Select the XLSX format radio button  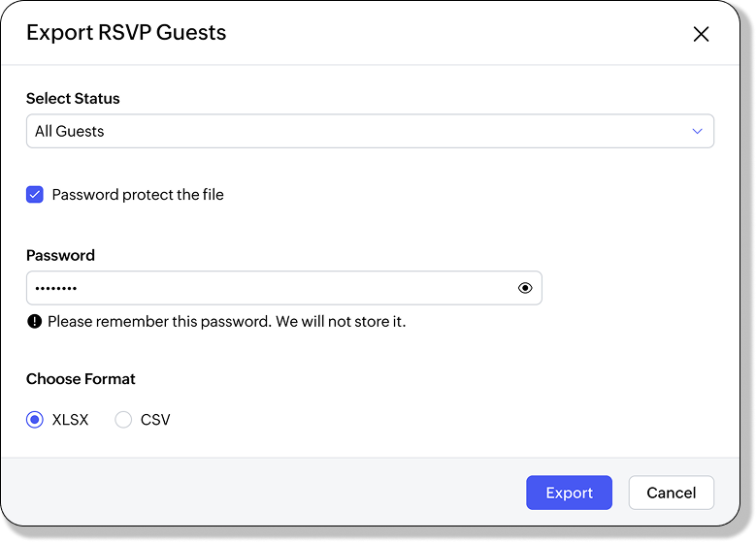click(35, 420)
